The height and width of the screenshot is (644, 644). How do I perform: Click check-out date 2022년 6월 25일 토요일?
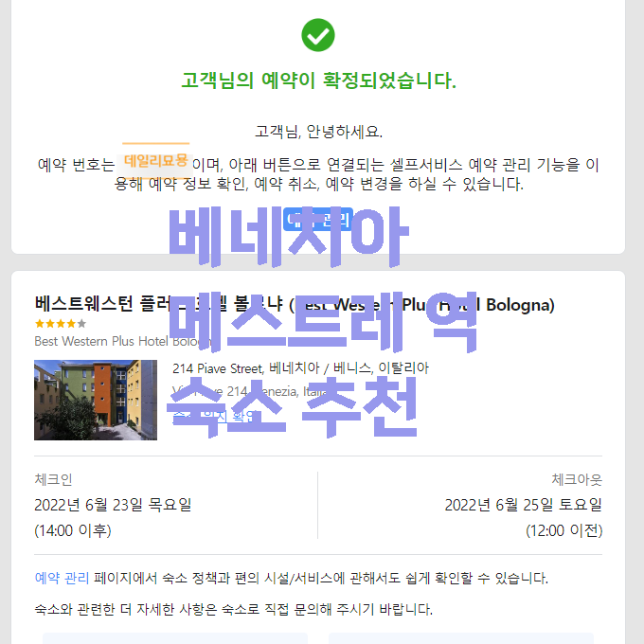pos(523,505)
